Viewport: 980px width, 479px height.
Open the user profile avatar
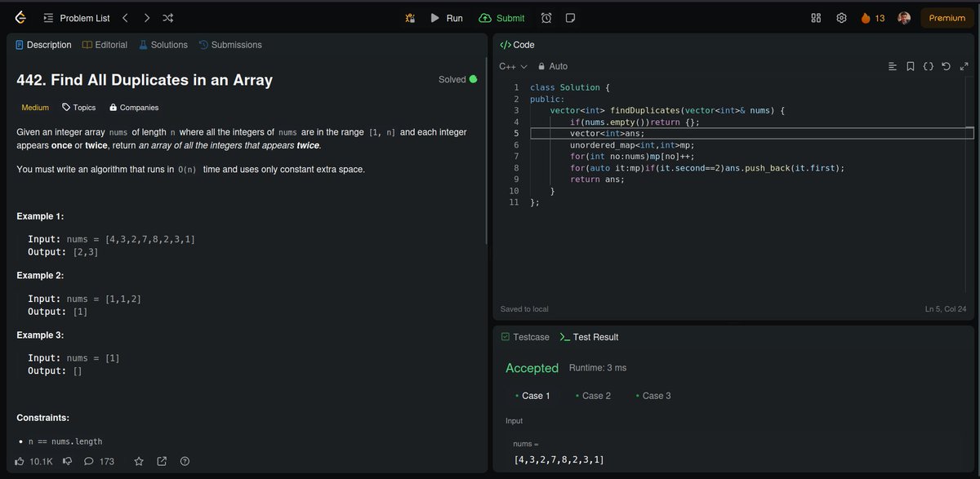[x=904, y=18]
